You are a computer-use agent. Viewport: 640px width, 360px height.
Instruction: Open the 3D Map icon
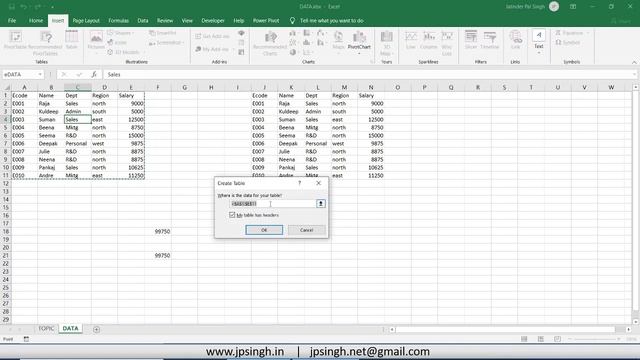coord(386,43)
